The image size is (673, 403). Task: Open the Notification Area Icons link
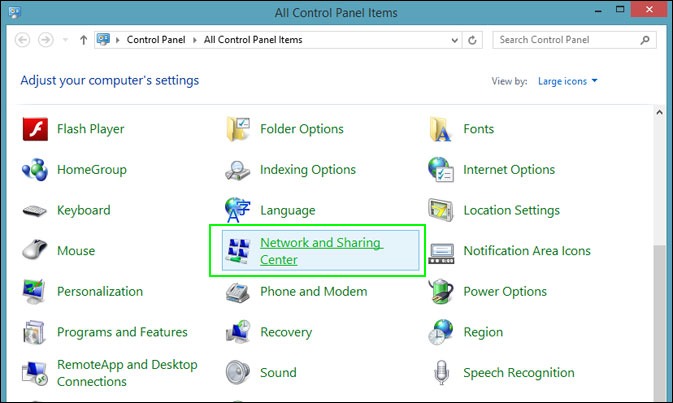click(x=527, y=251)
